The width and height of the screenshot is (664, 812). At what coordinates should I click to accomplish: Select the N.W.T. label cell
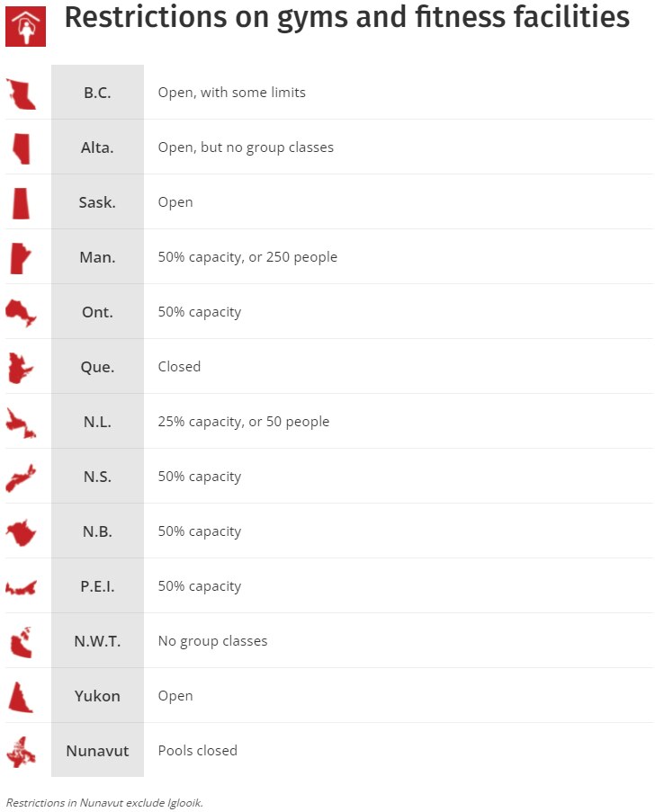pyautogui.click(x=97, y=641)
